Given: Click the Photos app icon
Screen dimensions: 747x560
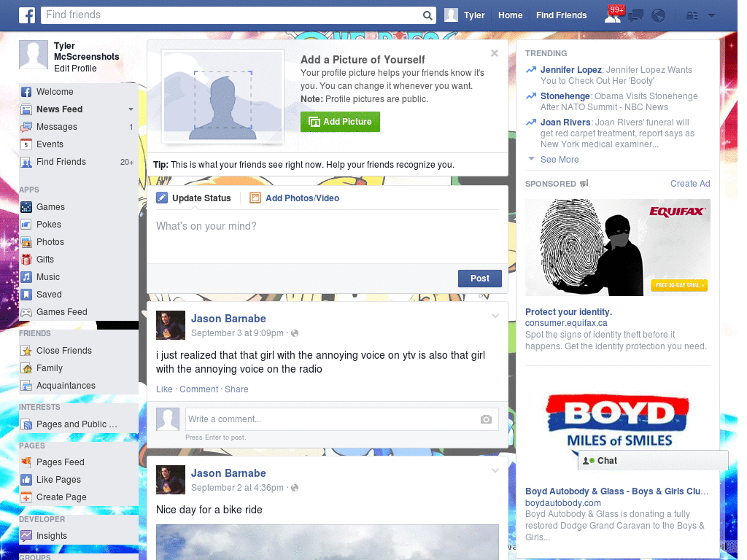Looking at the screenshot, I should pyautogui.click(x=26, y=242).
